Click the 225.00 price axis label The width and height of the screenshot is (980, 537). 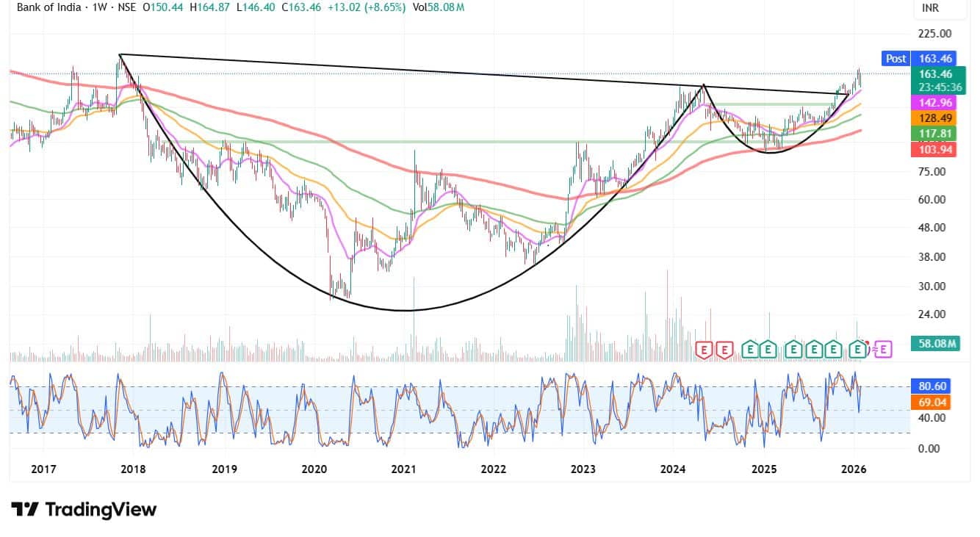(x=935, y=33)
